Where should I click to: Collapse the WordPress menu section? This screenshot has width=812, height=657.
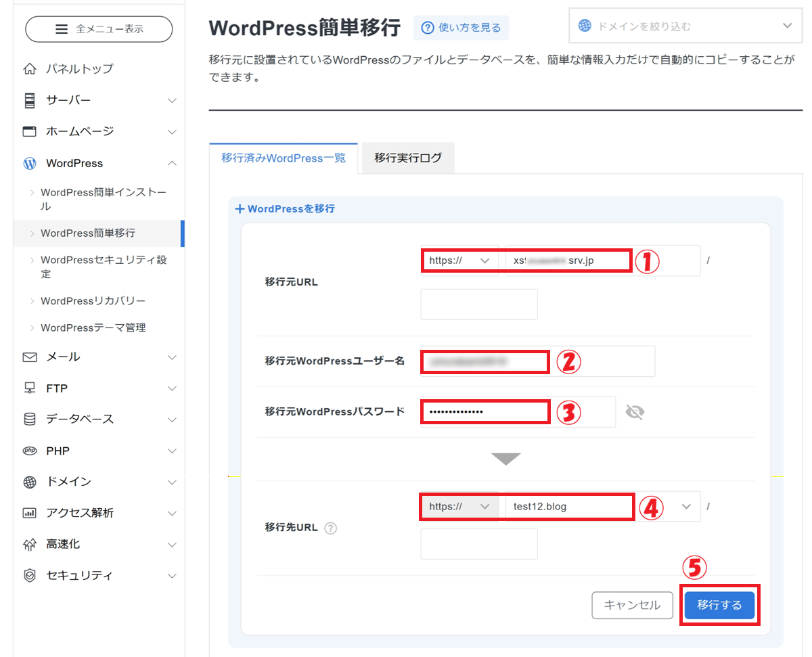click(x=172, y=163)
